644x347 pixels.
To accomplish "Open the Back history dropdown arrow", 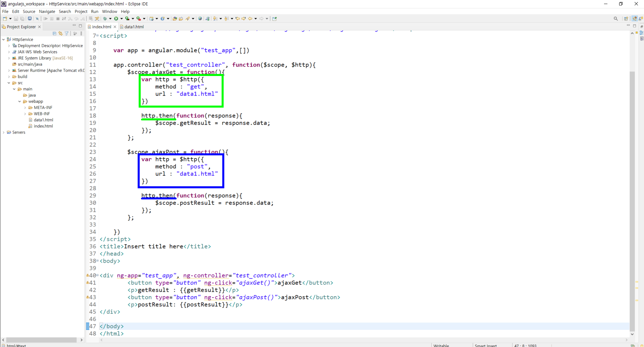I will pyautogui.click(x=256, y=19).
